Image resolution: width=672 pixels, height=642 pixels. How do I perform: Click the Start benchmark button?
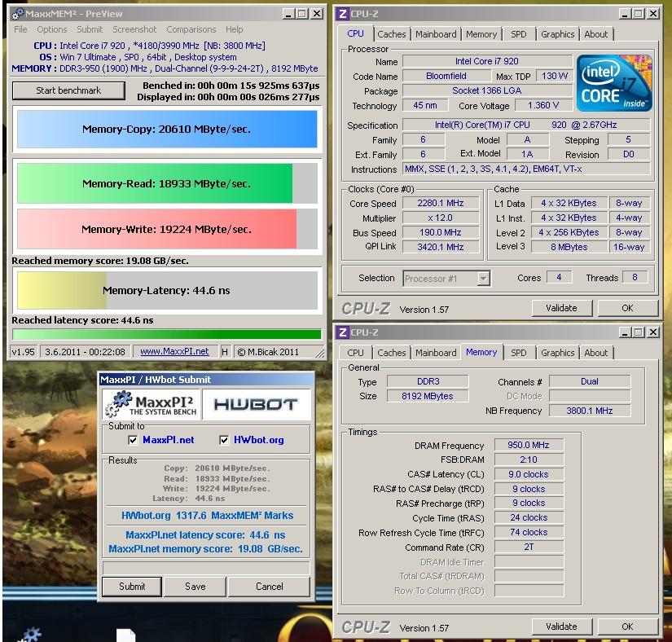click(x=68, y=90)
